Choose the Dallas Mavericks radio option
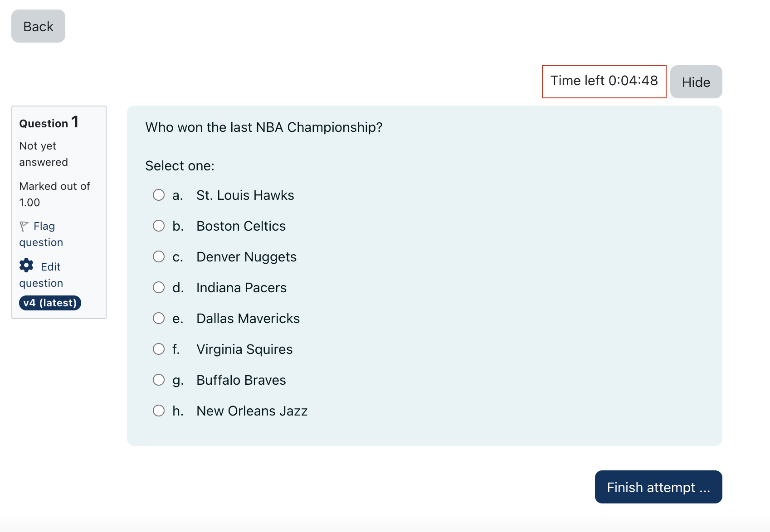The image size is (770, 532). tap(159, 319)
